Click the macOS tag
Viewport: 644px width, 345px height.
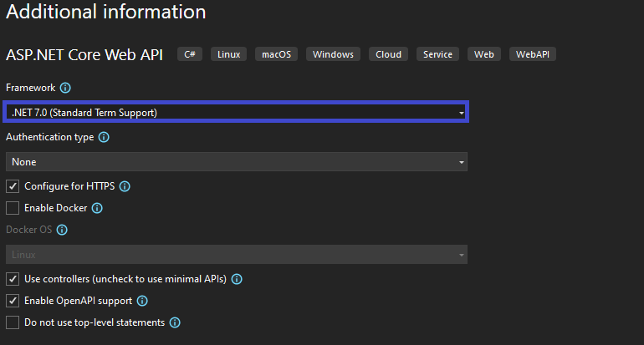(276, 54)
